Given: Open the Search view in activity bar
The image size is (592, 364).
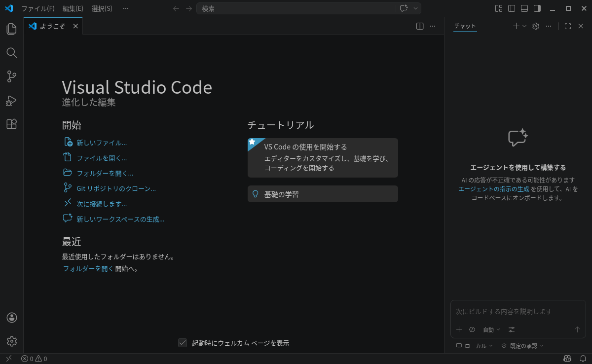Looking at the screenshot, I should pyautogui.click(x=11, y=53).
